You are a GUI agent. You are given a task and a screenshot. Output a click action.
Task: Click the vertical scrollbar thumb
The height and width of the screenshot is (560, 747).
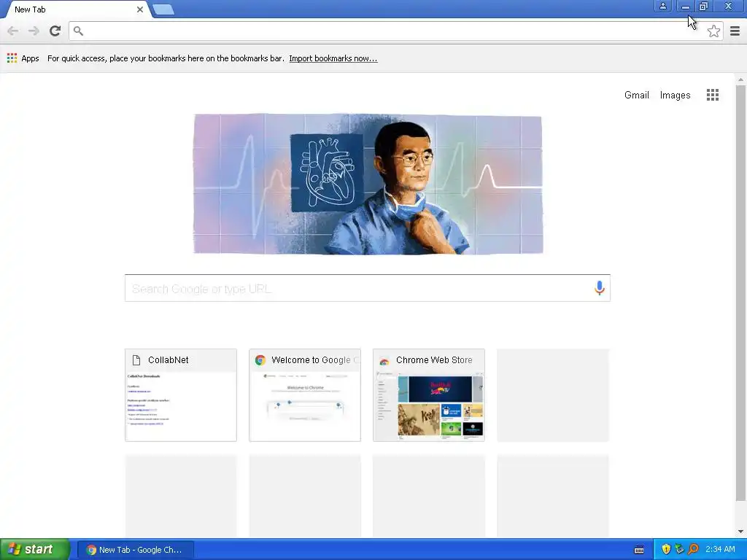740,293
